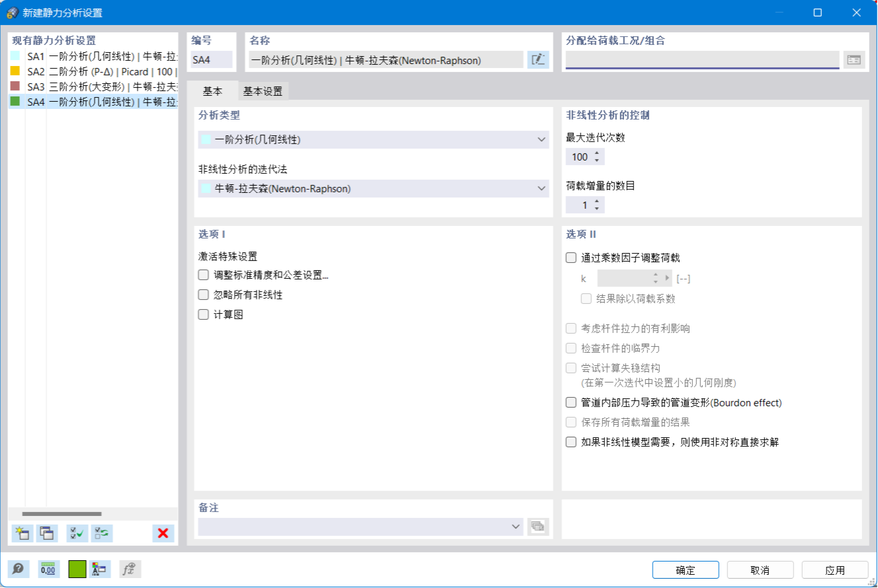Close the 新建静力分析设置 dialog
The image size is (878, 588).
(x=856, y=13)
